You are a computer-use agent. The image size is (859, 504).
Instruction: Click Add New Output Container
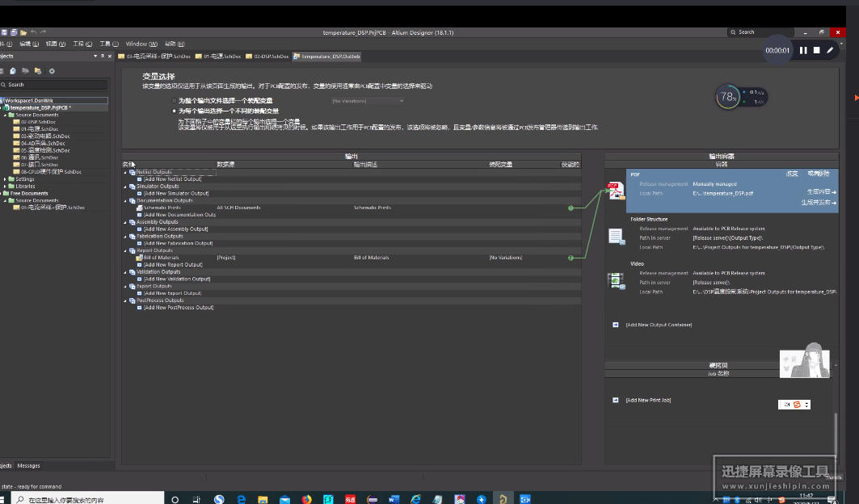(659, 325)
